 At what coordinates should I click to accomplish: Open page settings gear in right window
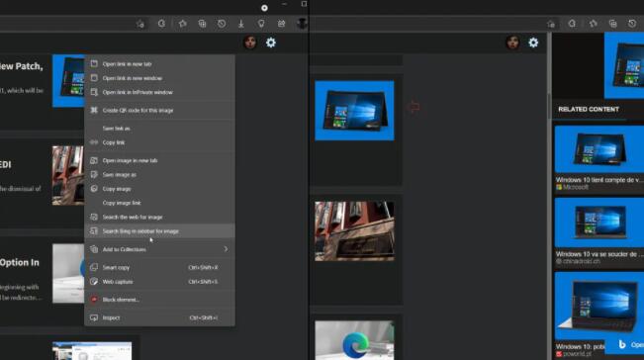pos(533,43)
